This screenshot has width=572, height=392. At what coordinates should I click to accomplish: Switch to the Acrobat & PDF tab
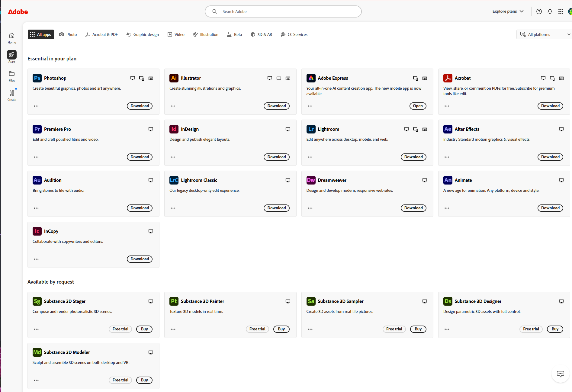point(101,34)
